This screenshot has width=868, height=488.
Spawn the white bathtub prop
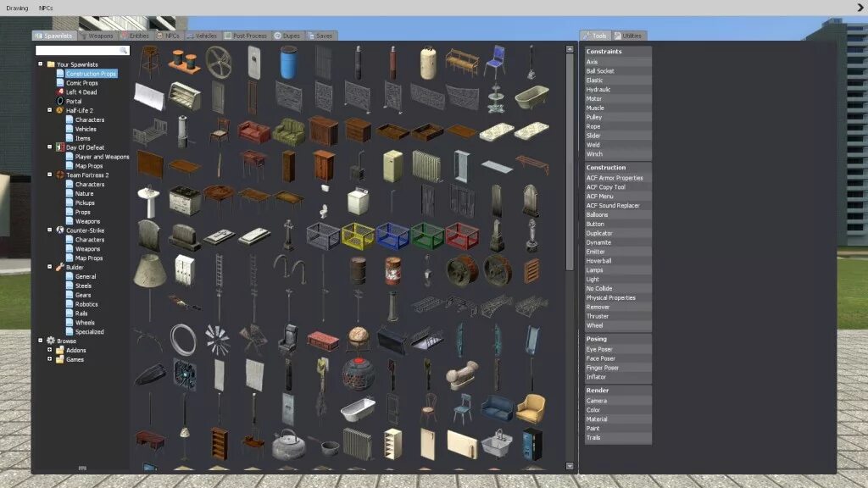359,409
